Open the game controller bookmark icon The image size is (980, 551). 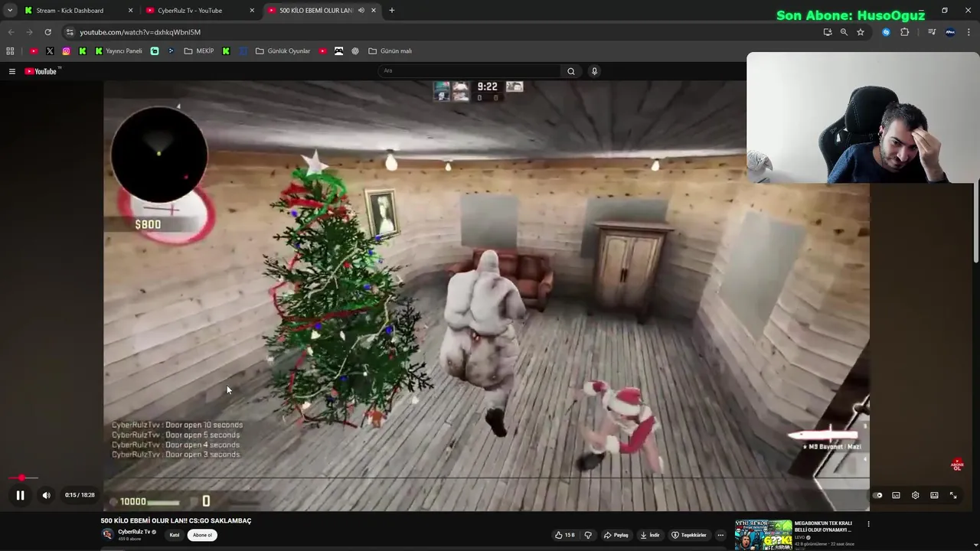338,51
